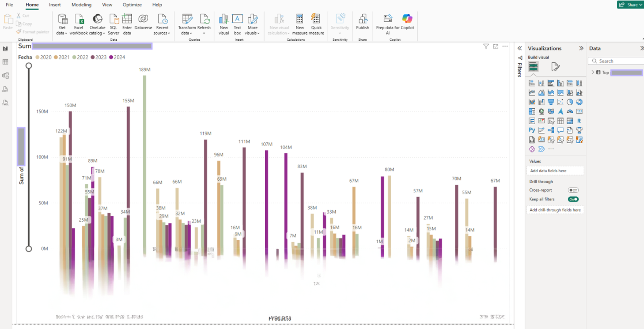Image resolution: width=644 pixels, height=329 pixels.
Task: Click the top handle of the zoom slider
Action: pyautogui.click(x=29, y=66)
